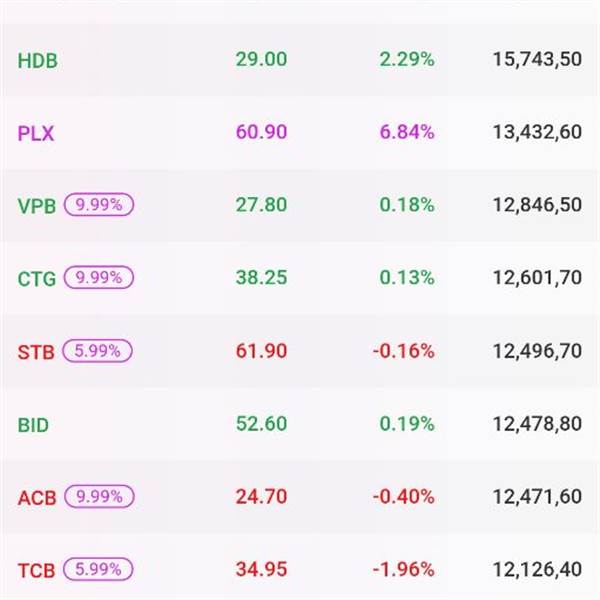Tap the TCB ticker symbol

[x=36, y=571]
